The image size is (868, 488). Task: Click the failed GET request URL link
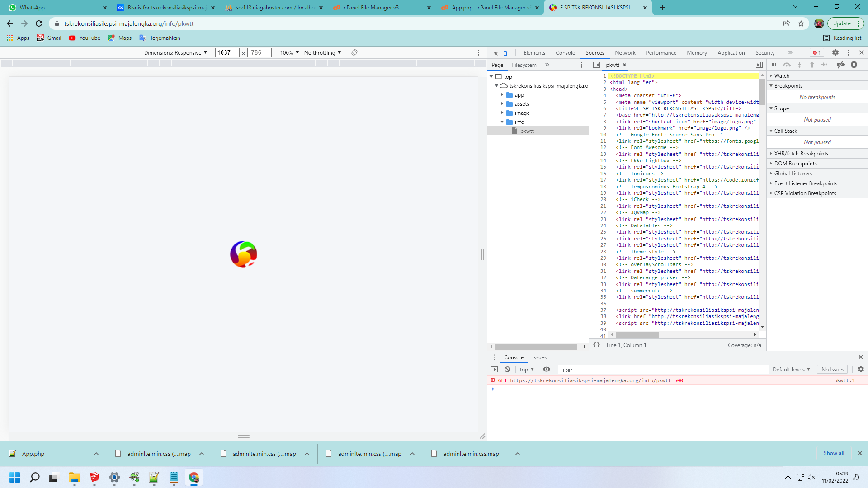(590, 380)
